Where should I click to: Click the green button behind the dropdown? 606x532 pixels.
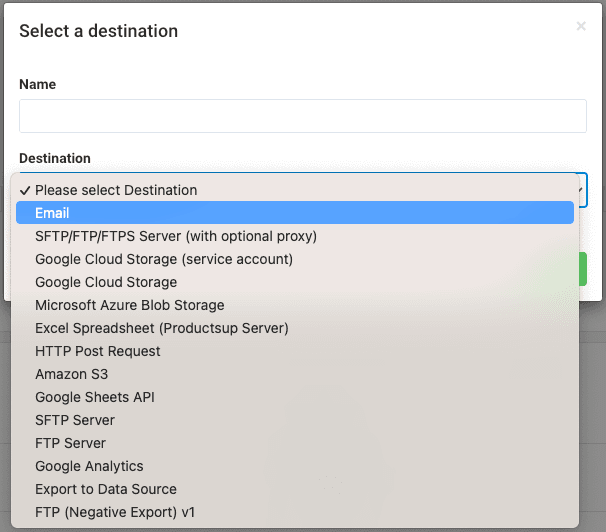[x=582, y=269]
